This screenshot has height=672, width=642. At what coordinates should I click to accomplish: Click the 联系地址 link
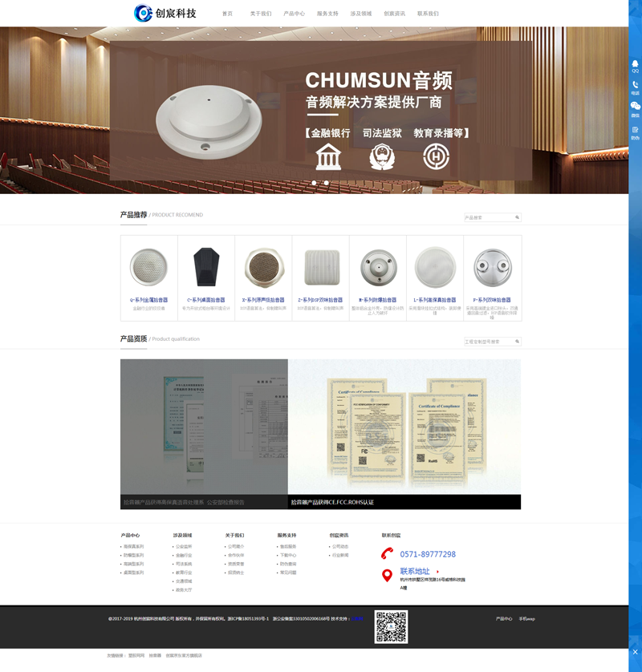pyautogui.click(x=415, y=571)
